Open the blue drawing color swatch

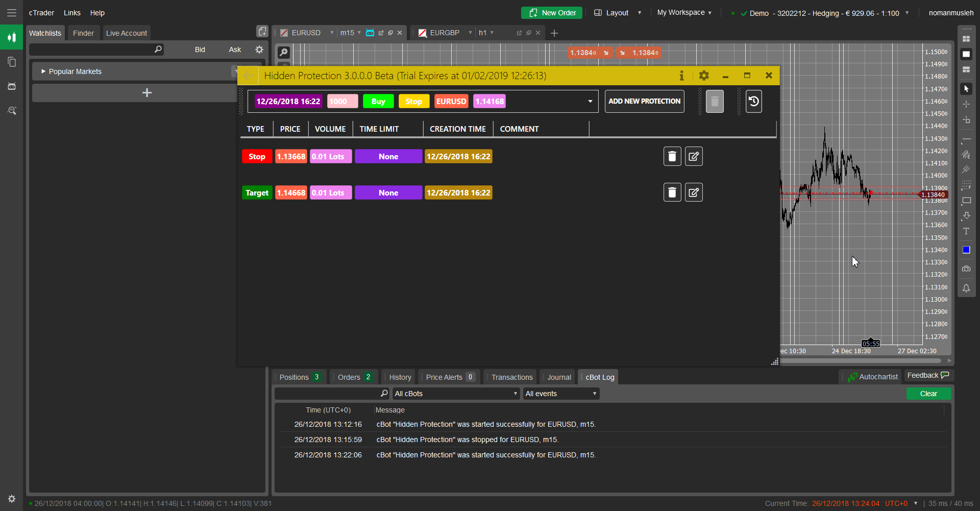tap(966, 250)
